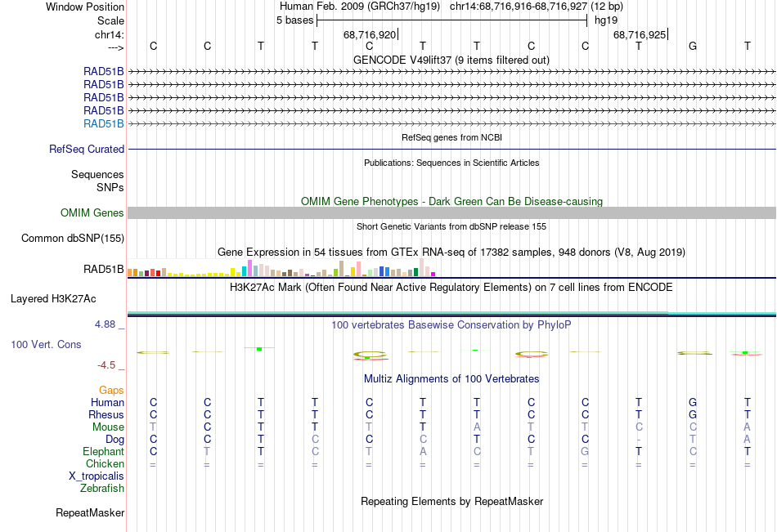Click the 68,716,925 position marker
Image resolution: width=777 pixels, height=532 pixels.
click(x=640, y=34)
